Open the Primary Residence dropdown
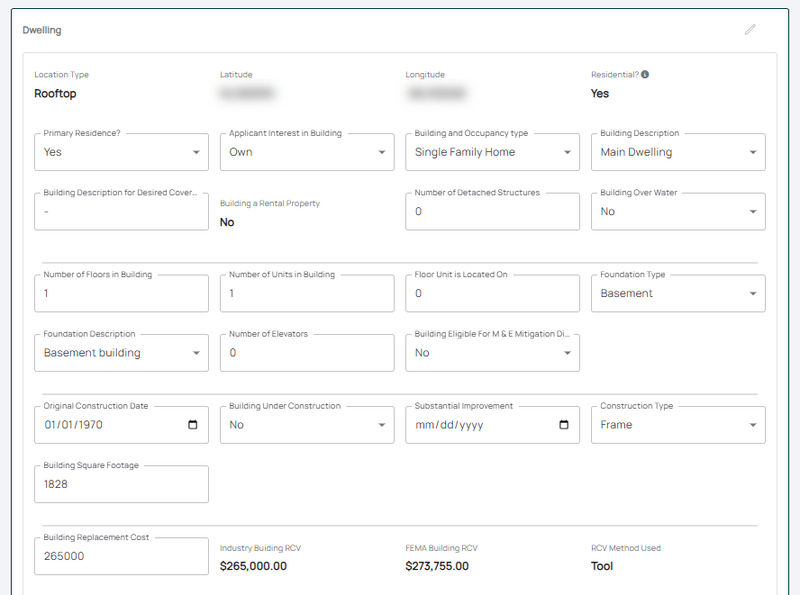The width and height of the screenshot is (800, 595). click(x=196, y=151)
